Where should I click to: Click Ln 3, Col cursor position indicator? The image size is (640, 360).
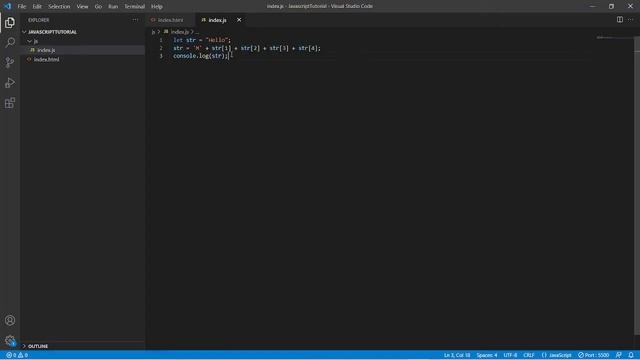click(x=457, y=355)
